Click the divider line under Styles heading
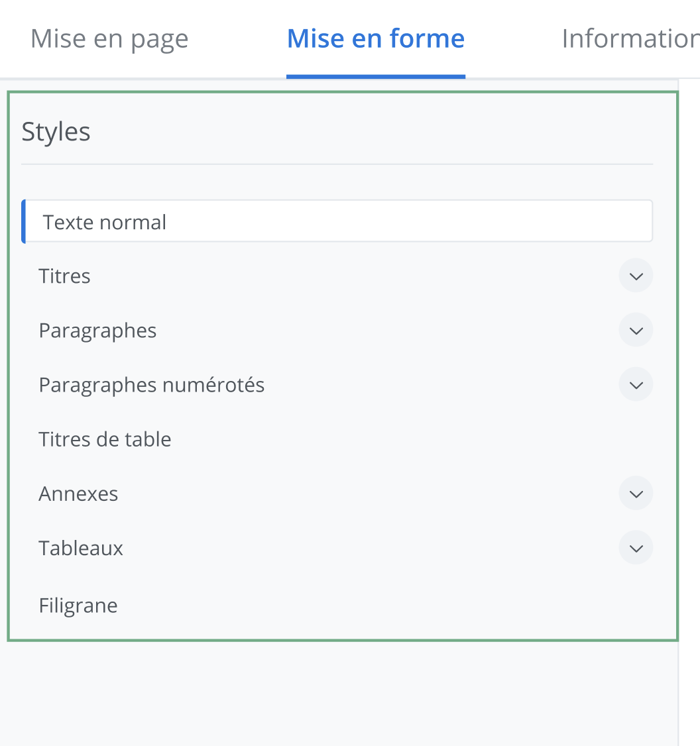Viewport: 700px width, 746px height. pyautogui.click(x=337, y=164)
